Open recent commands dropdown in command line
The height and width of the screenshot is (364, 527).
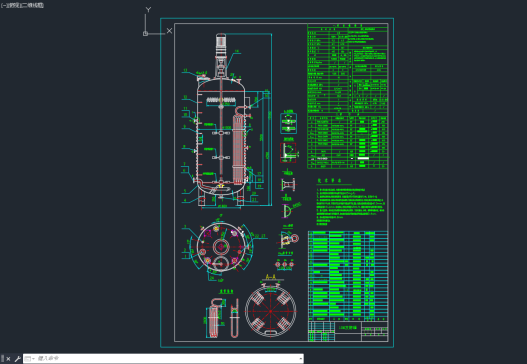[30, 359]
